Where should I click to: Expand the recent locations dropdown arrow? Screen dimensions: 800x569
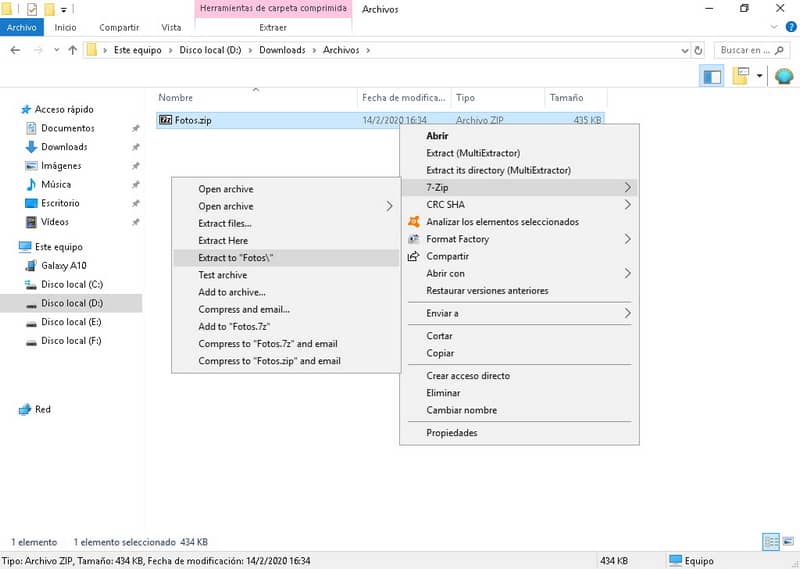56,50
